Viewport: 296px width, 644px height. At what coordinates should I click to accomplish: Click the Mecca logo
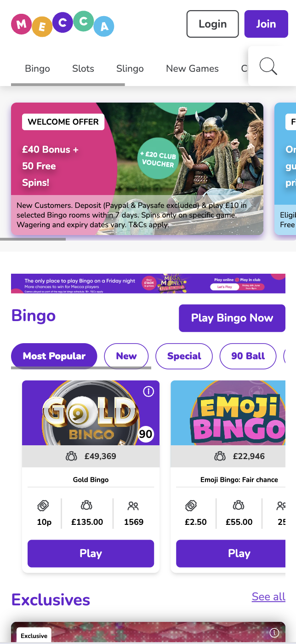(62, 24)
